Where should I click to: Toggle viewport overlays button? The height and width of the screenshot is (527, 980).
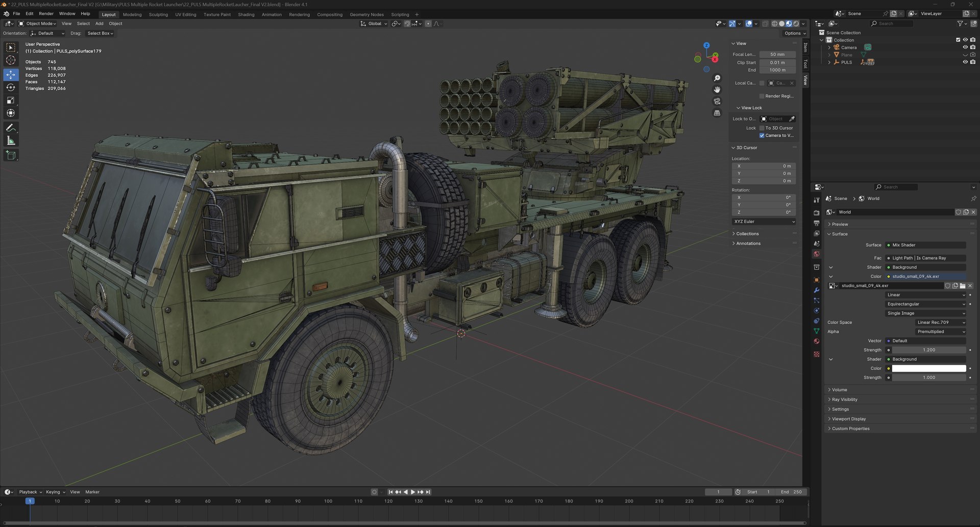point(749,23)
